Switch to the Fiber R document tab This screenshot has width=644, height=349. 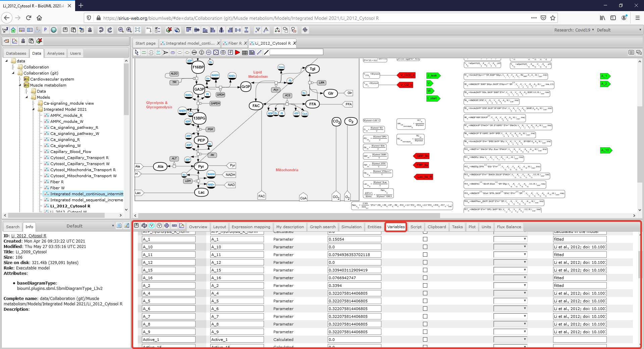tap(235, 43)
